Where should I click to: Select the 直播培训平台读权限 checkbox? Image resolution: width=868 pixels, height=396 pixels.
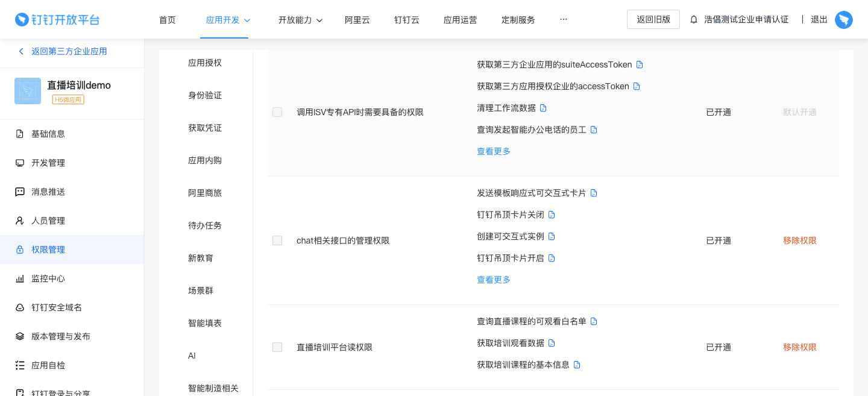(277, 347)
